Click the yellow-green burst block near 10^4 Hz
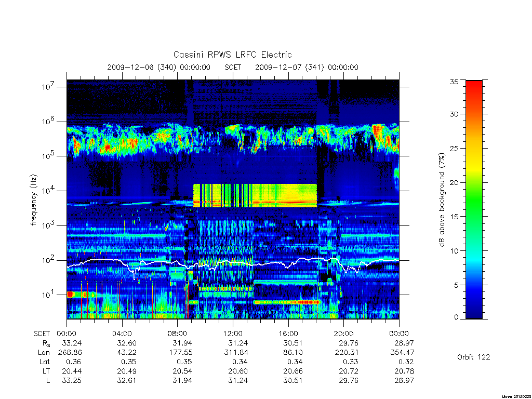 [x=255, y=195]
